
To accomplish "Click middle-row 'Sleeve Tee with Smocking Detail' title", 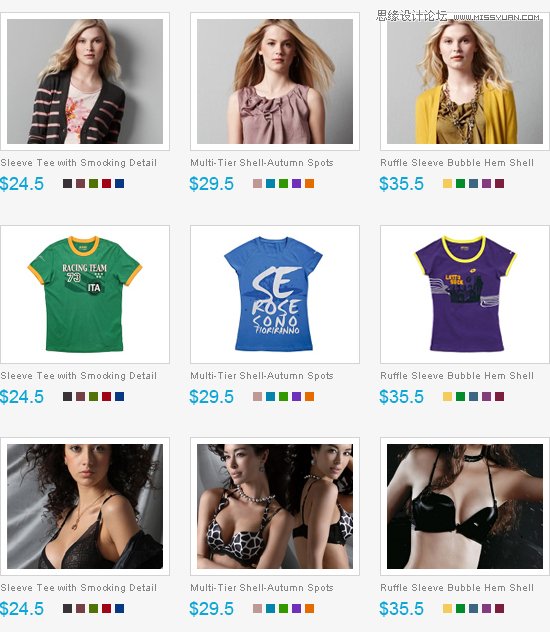I will click(79, 376).
